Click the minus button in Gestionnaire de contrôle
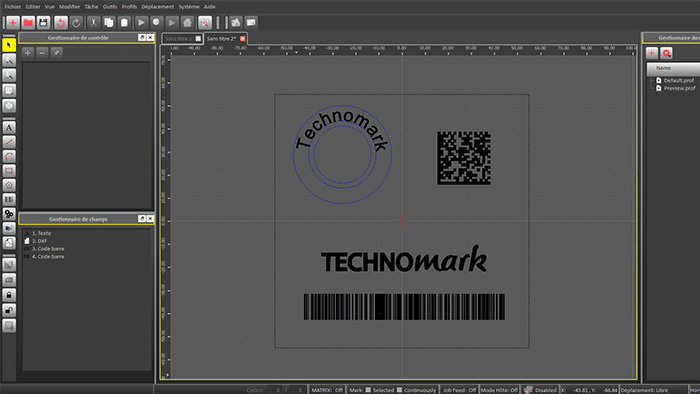The height and width of the screenshot is (394, 700). (42, 53)
